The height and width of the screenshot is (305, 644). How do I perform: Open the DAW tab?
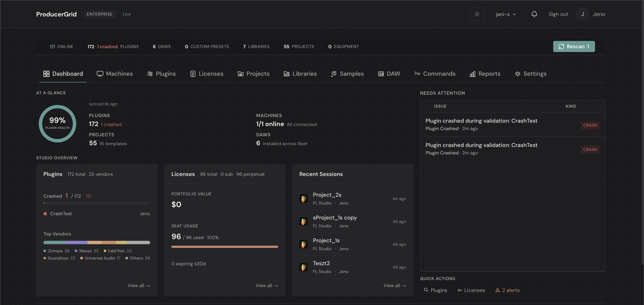tap(389, 74)
